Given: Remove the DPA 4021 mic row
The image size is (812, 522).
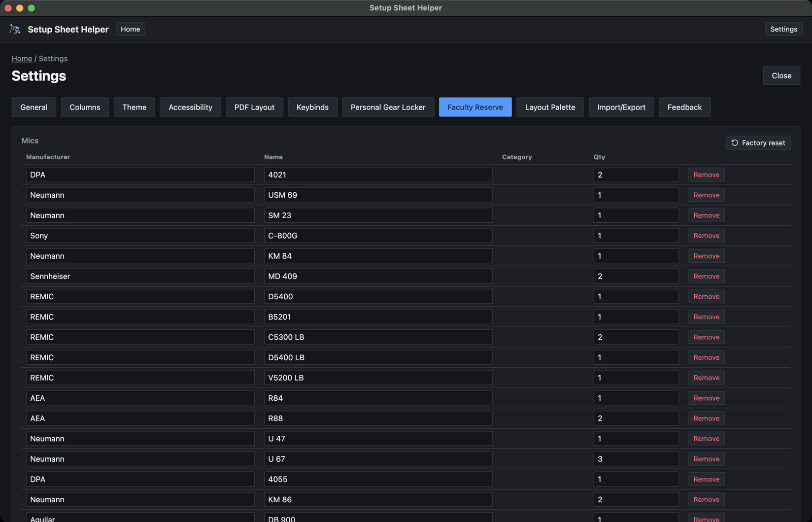Looking at the screenshot, I should 706,175.
